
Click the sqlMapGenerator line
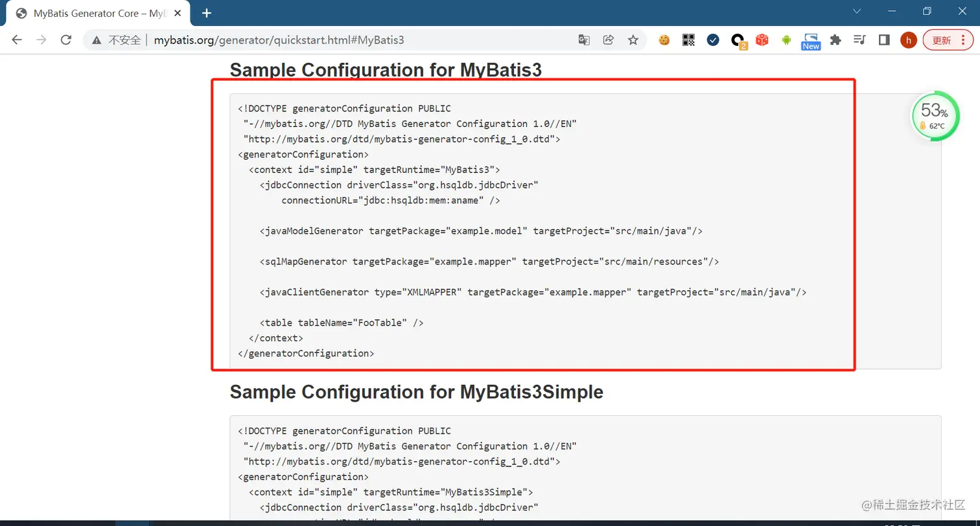(x=489, y=262)
